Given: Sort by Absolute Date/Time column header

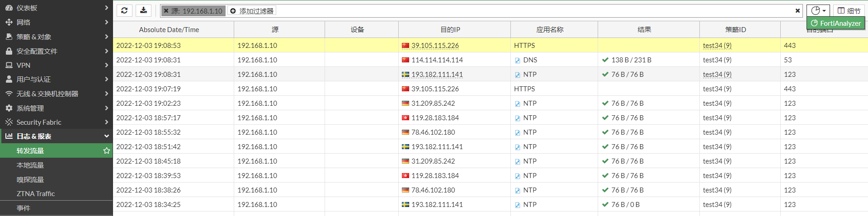Looking at the screenshot, I should point(169,29).
